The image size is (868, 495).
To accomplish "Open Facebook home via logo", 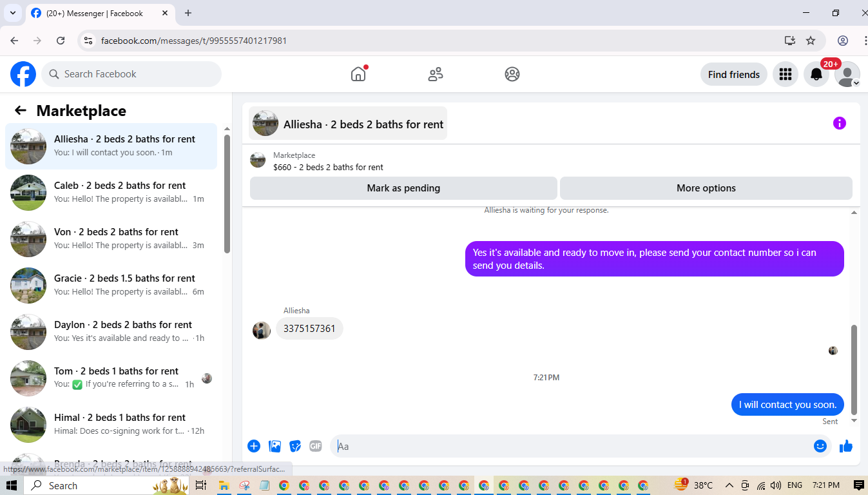I will pos(23,74).
